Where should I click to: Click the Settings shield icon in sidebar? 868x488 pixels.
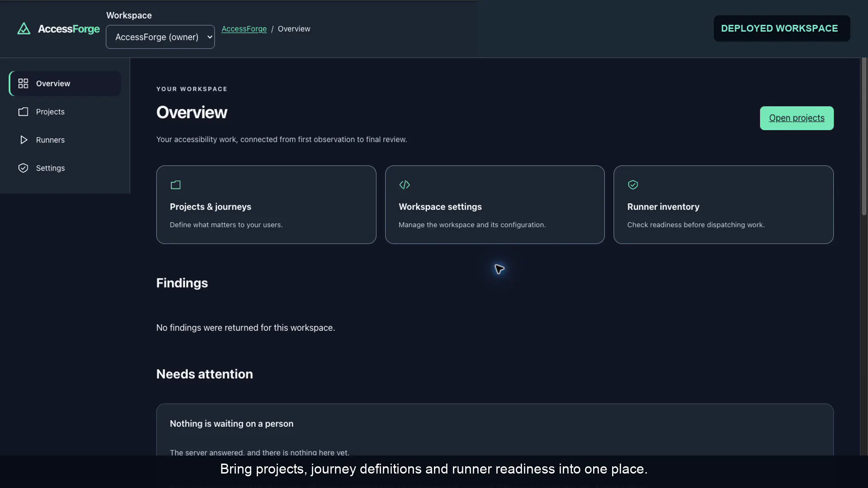point(23,168)
